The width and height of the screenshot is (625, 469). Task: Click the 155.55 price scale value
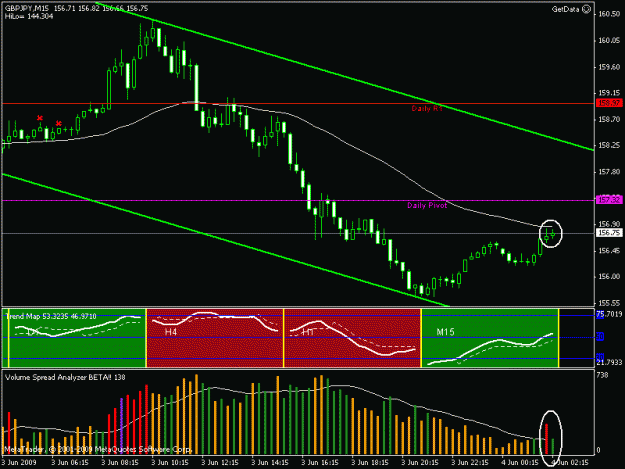(609, 303)
